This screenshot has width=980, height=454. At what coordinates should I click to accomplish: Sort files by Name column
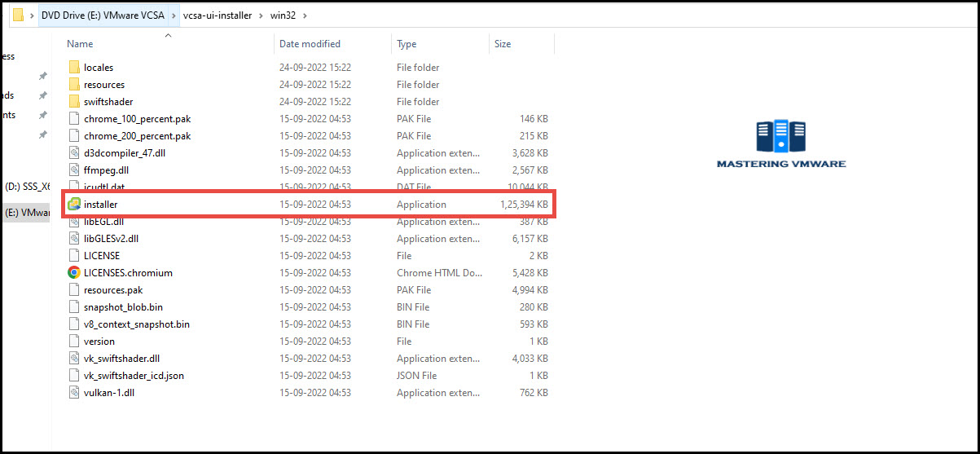pyautogui.click(x=80, y=44)
